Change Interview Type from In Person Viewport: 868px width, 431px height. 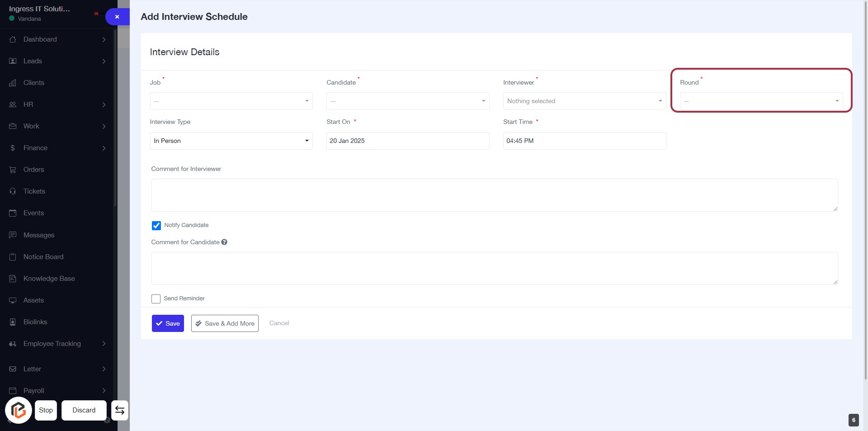(231, 141)
